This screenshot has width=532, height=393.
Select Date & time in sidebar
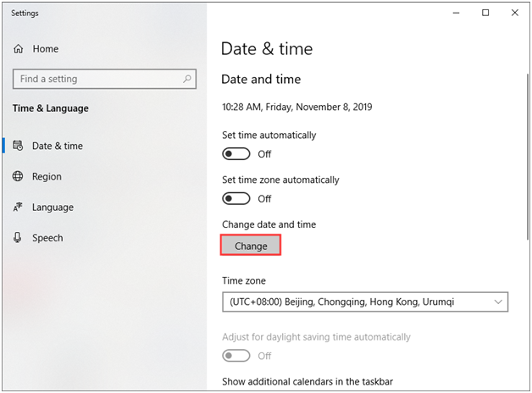click(58, 146)
